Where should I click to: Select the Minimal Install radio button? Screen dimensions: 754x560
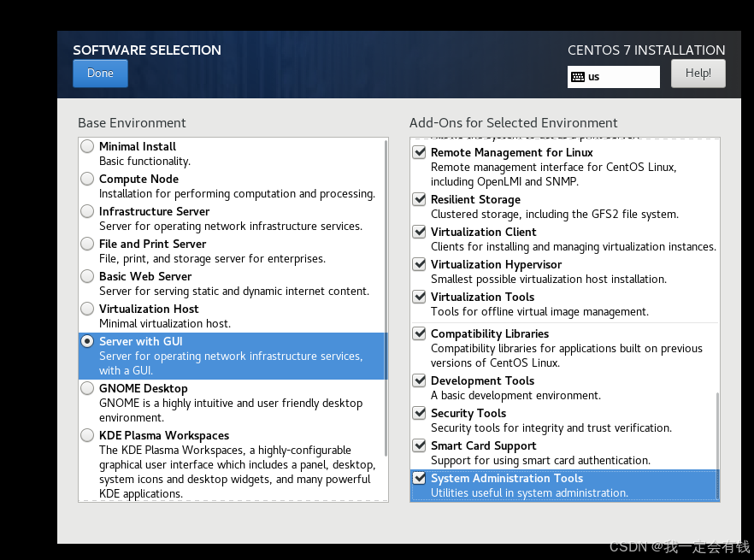coord(87,146)
